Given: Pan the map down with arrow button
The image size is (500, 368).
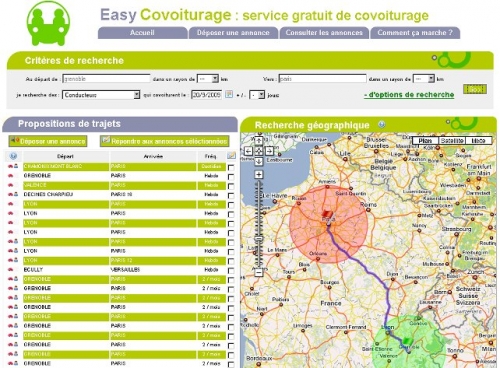Looking at the screenshot, I should [x=259, y=161].
